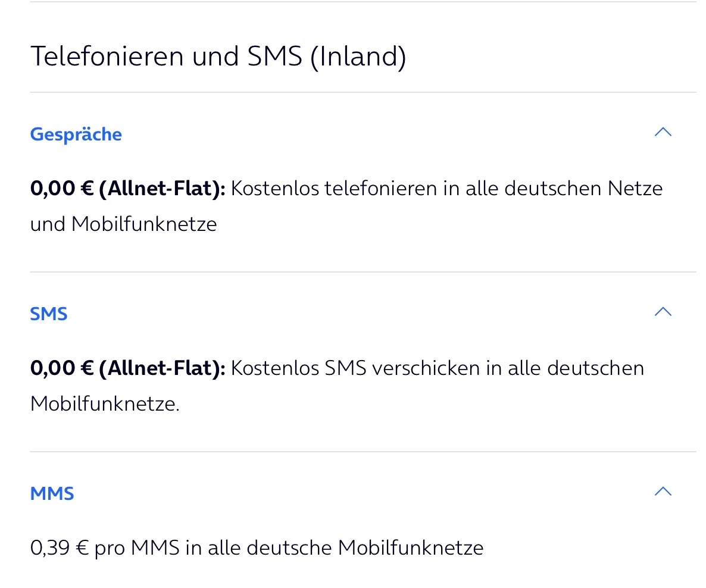
Task: Click "und Mobilfunknetze" in the Gespräche description
Action: [x=123, y=224]
